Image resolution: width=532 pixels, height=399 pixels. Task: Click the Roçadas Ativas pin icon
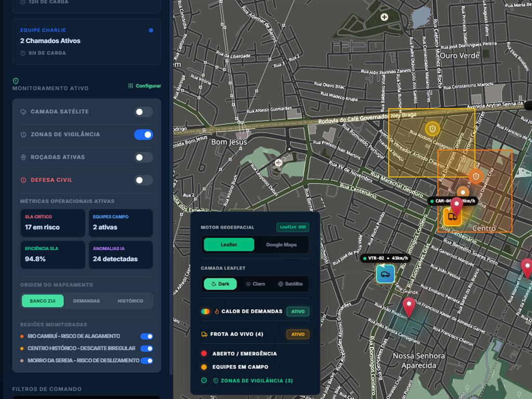23,157
